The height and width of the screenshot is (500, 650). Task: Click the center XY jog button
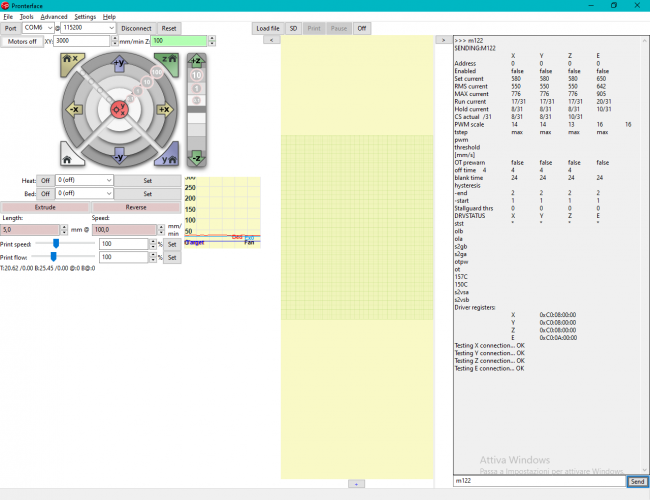[x=119, y=109]
